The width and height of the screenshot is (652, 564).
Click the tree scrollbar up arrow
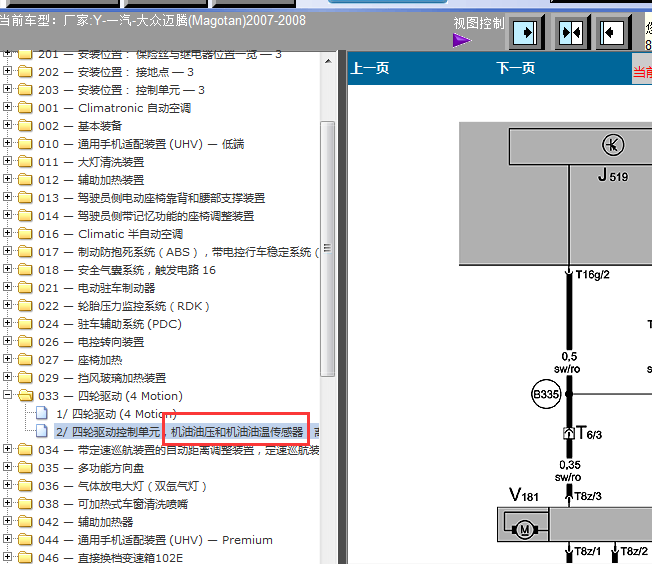click(328, 61)
